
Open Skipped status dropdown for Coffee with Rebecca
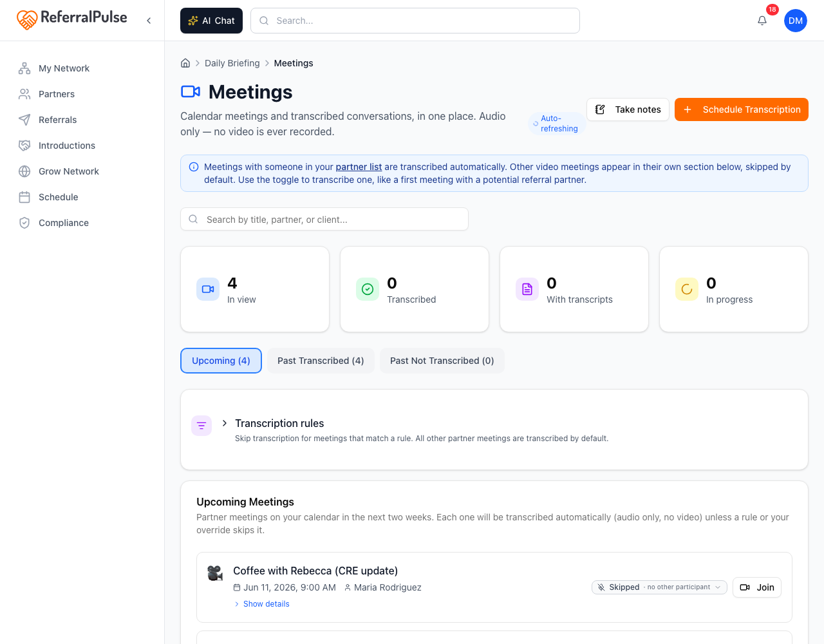(659, 587)
